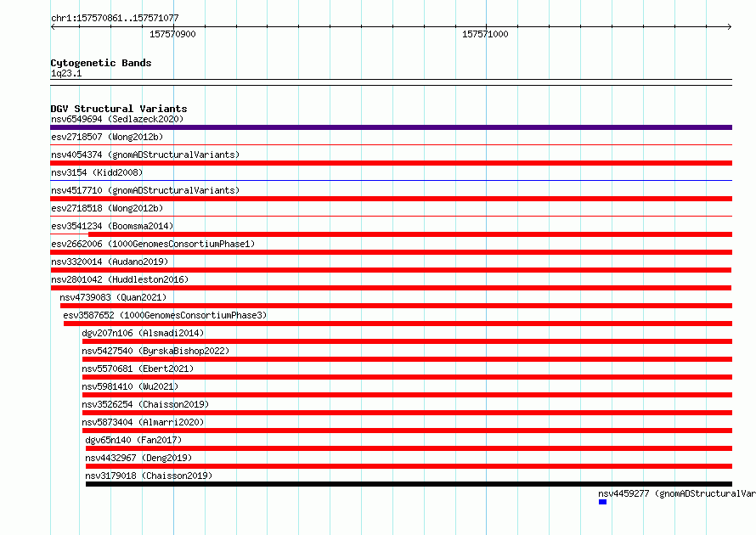Select the red bar under dgv65n140

[409, 448]
